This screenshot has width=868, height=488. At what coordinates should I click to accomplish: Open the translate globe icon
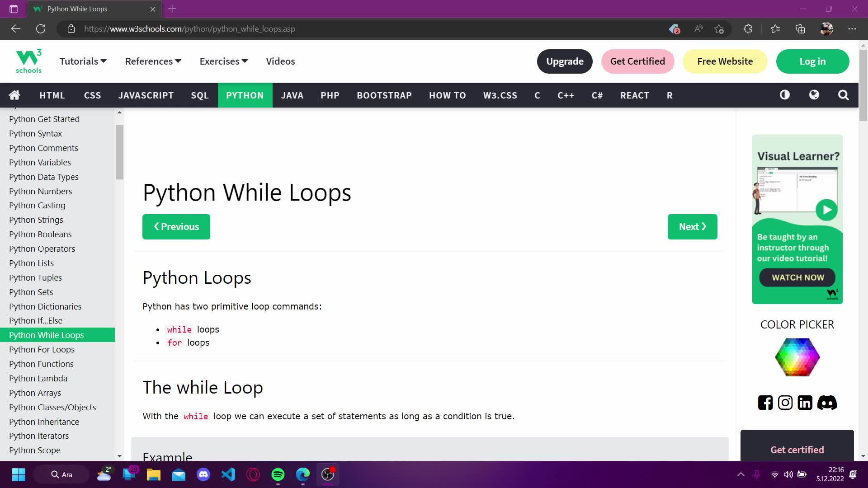[814, 95]
